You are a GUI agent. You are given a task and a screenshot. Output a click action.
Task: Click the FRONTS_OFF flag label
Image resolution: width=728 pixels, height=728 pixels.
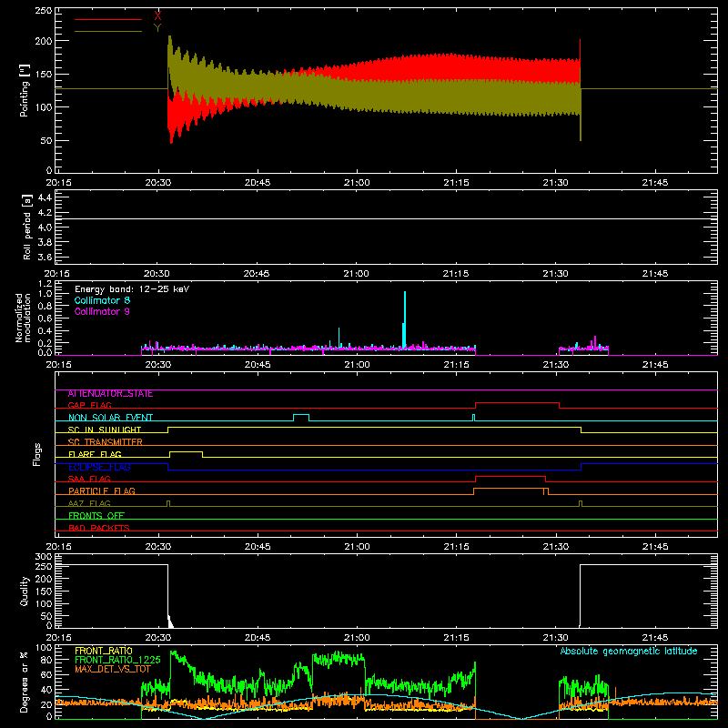point(96,515)
